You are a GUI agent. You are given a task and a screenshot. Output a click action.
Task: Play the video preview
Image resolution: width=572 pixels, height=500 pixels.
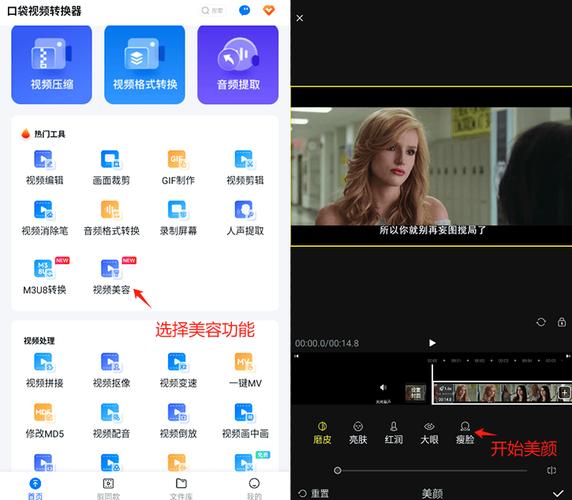click(432, 343)
